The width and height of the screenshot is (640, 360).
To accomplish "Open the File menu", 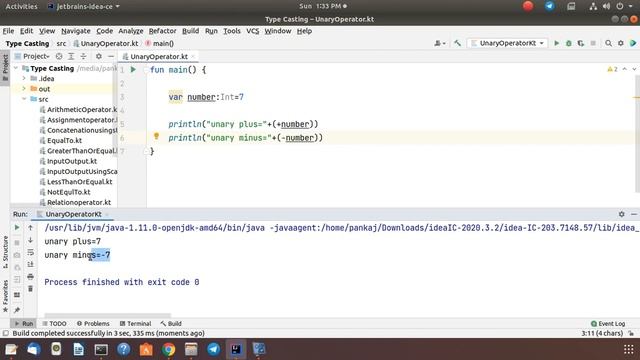I will (8, 31).
